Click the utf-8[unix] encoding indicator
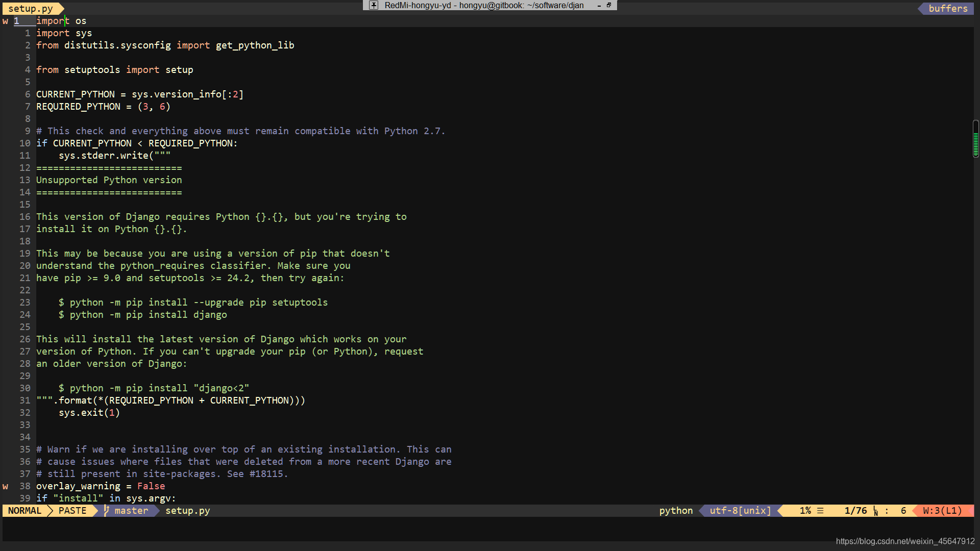The width and height of the screenshot is (980, 551). 740,511
